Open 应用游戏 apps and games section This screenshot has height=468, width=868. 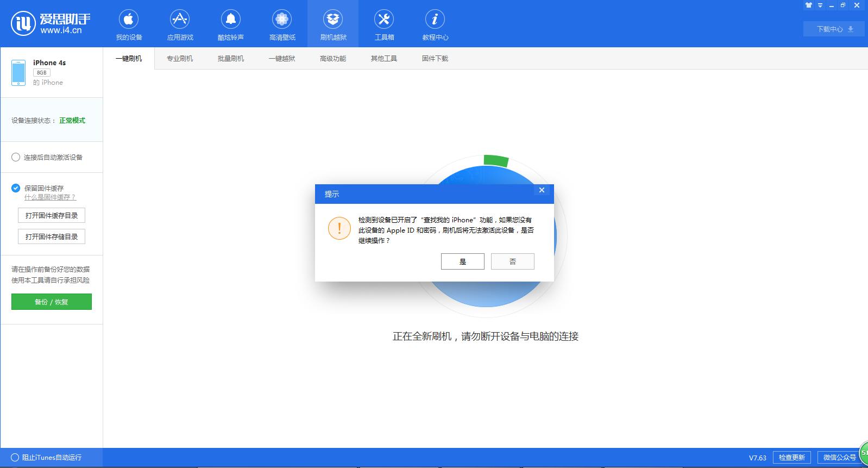click(180, 25)
